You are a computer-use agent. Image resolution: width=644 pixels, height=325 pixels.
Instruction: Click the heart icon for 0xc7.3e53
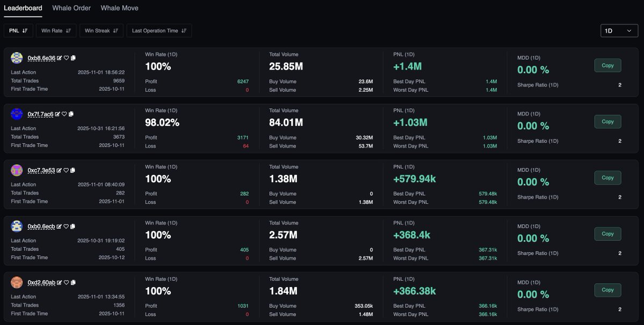66,169
